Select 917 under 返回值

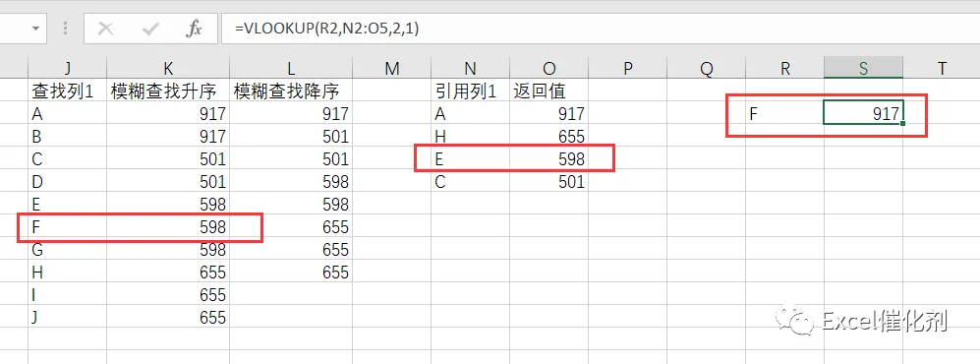(x=548, y=113)
